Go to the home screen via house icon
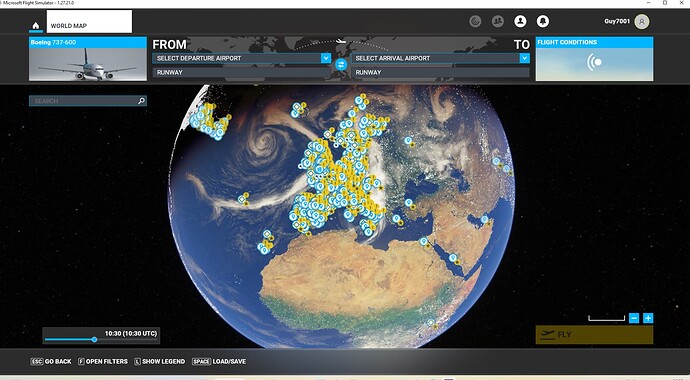The width and height of the screenshot is (690, 380). 36,26
